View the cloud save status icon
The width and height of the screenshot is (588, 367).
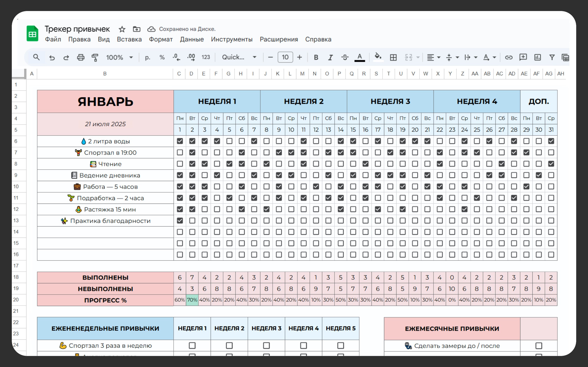[151, 29]
